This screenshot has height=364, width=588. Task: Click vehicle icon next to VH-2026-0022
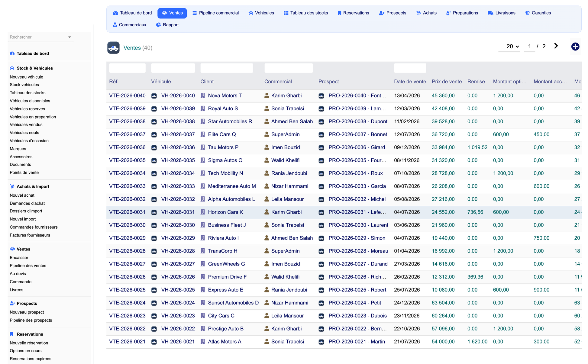(x=154, y=329)
